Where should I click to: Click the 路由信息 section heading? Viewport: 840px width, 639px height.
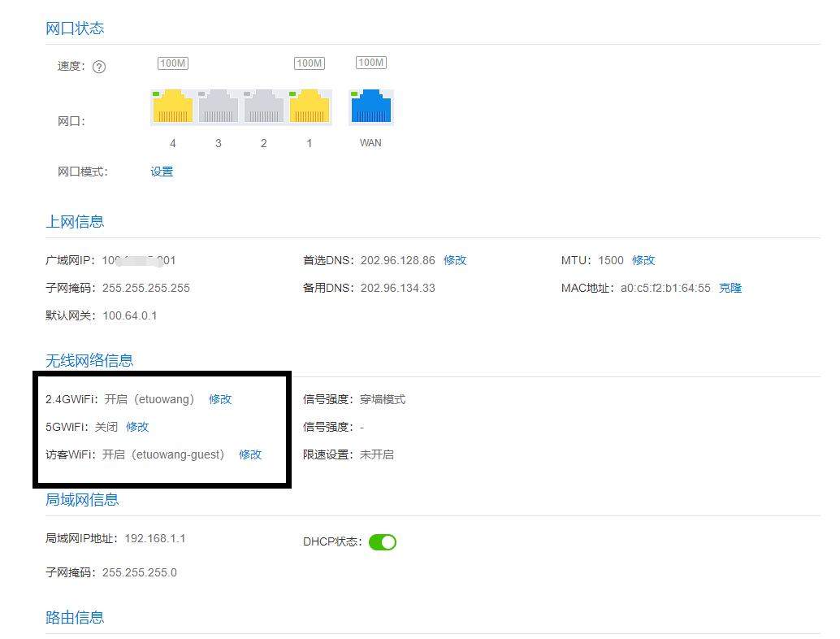click(75, 617)
